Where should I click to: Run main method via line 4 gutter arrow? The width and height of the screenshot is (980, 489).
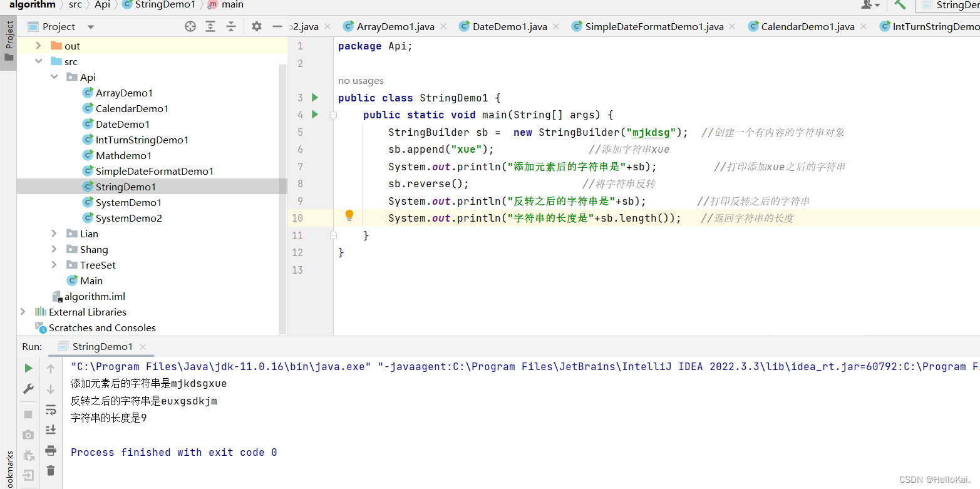click(x=315, y=115)
